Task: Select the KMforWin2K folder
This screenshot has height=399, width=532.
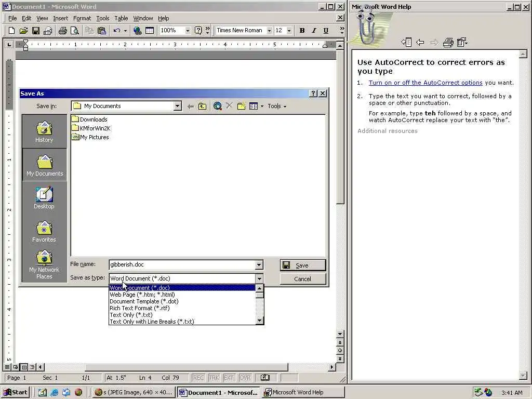Action: coord(91,128)
